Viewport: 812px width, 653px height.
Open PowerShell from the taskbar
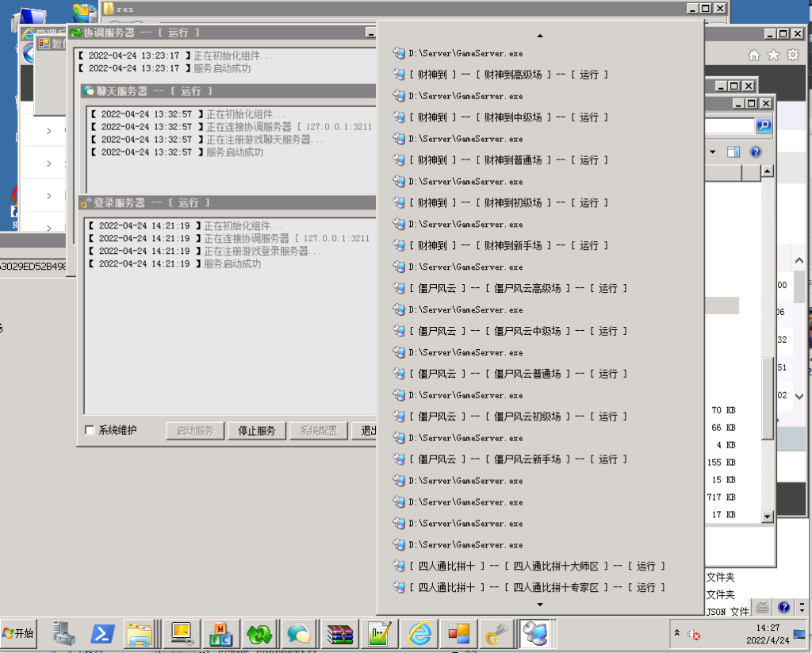pos(102,633)
